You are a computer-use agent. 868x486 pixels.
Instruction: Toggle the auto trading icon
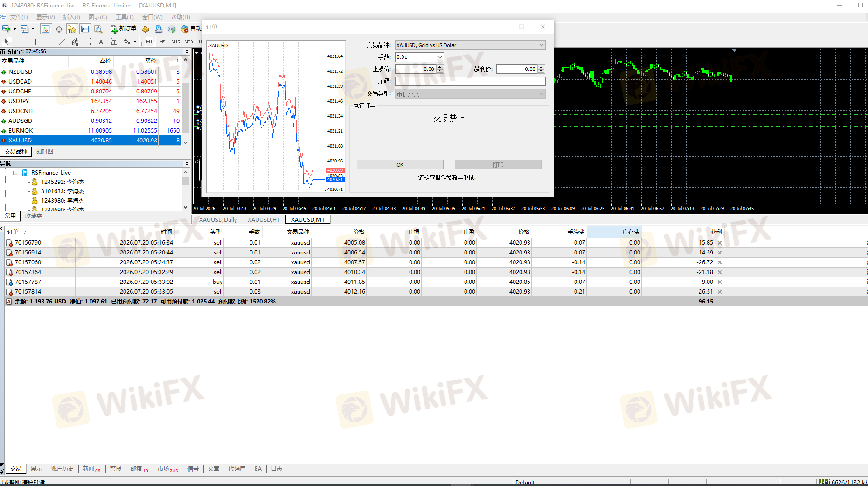185,29
